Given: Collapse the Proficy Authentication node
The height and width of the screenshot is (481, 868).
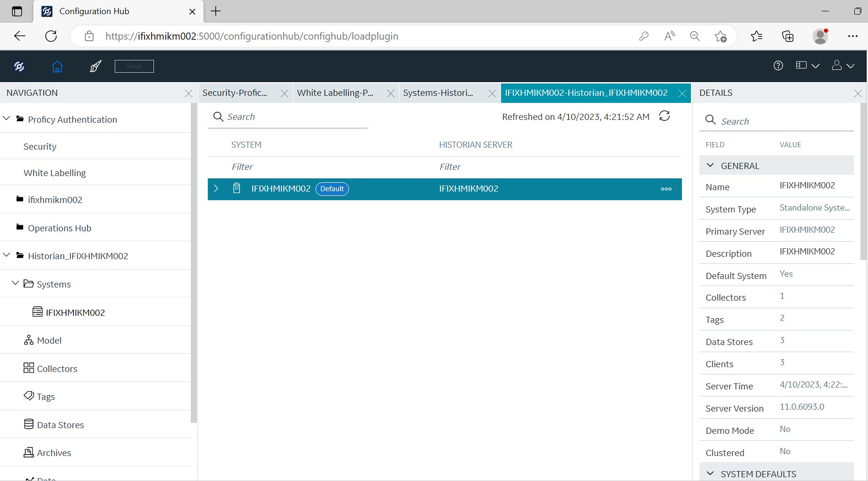Looking at the screenshot, I should click(7, 118).
